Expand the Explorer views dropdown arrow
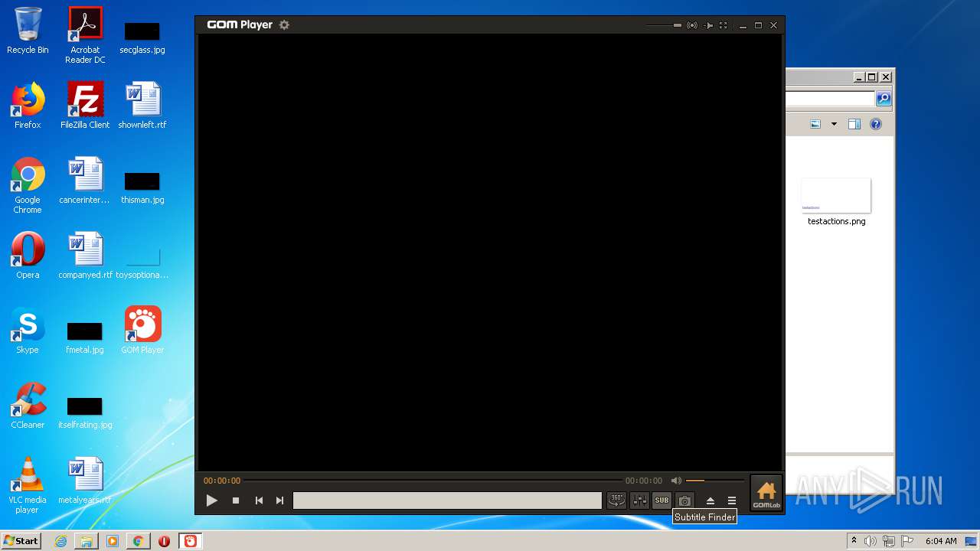 [x=834, y=124]
